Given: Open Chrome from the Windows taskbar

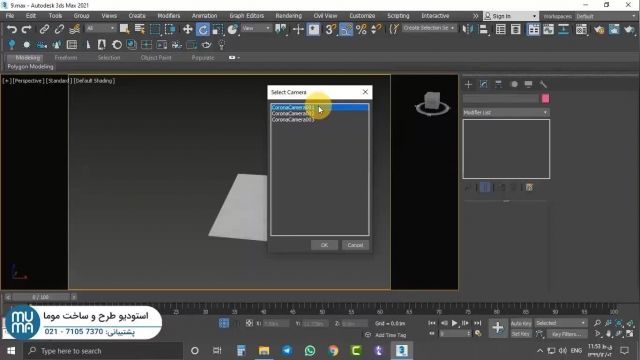Looking at the screenshot, I should 333,351.
